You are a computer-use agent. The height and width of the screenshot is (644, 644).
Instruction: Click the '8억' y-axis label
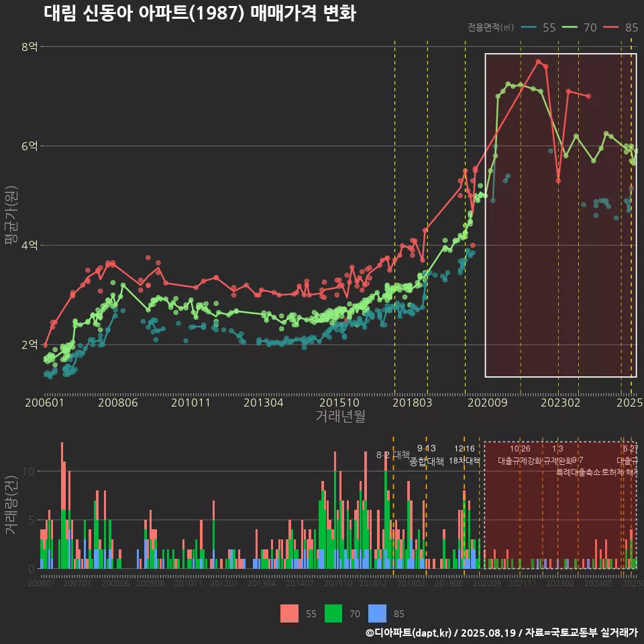[30, 47]
